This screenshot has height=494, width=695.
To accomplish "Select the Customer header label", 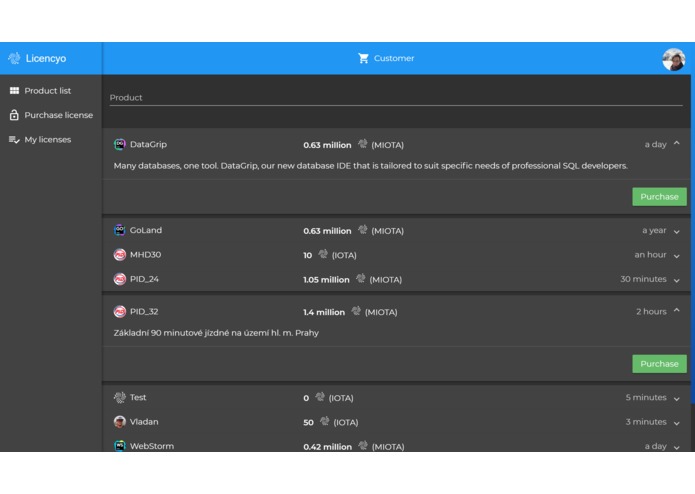I will click(394, 58).
